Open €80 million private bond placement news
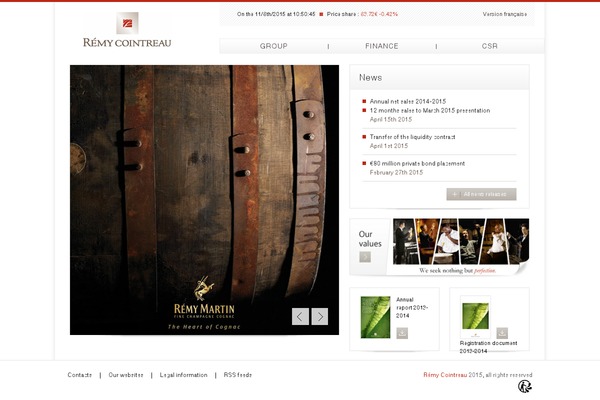 coord(417,163)
